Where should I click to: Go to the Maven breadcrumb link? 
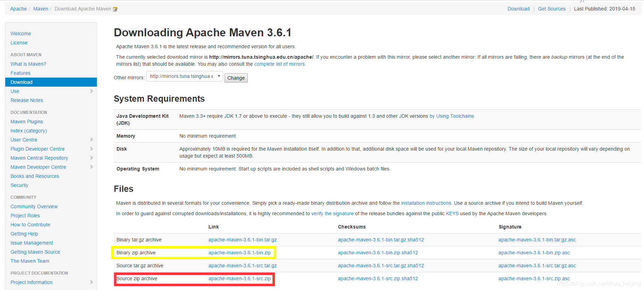[41, 9]
